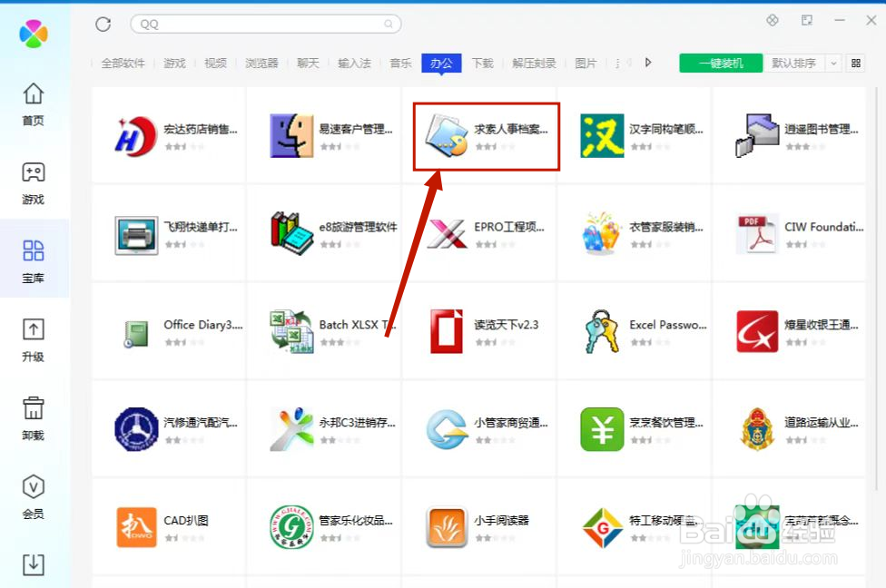Open the 游戏 games section

tap(34, 183)
